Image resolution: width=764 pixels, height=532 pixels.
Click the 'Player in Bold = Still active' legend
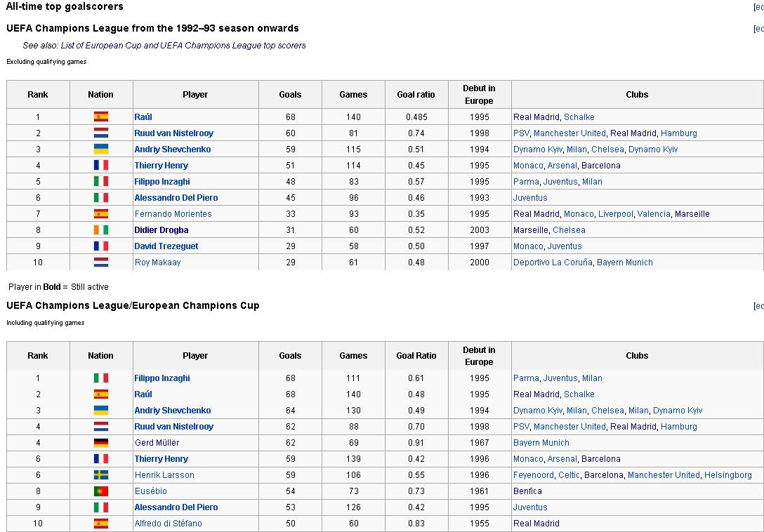coord(58,287)
